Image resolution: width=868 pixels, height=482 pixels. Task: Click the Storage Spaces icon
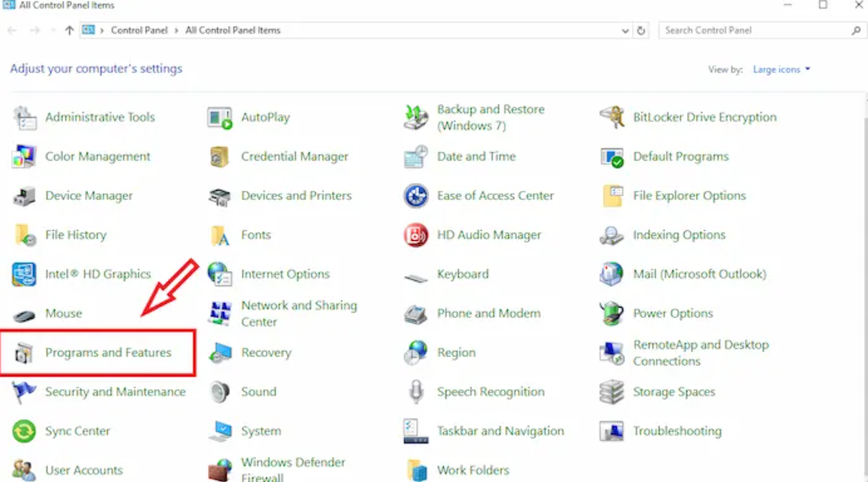coord(611,392)
